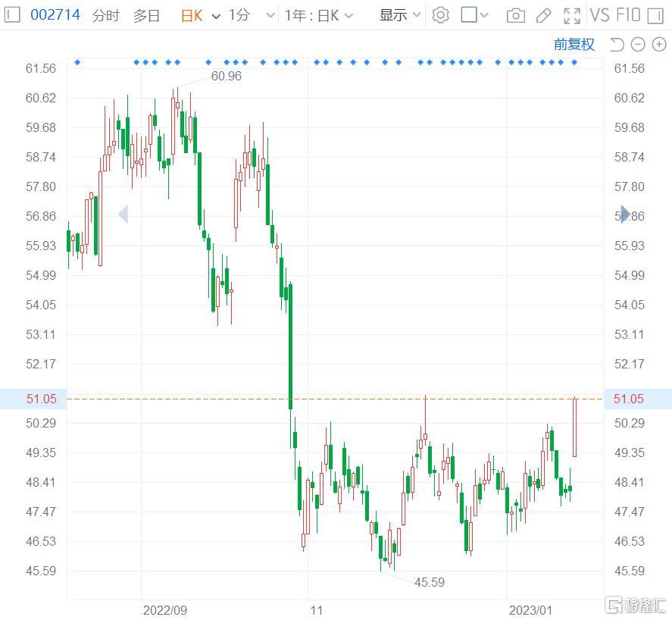The image size is (672, 620).
Task: Open the 1年 : 日K range dropdown
Action: 318,16
